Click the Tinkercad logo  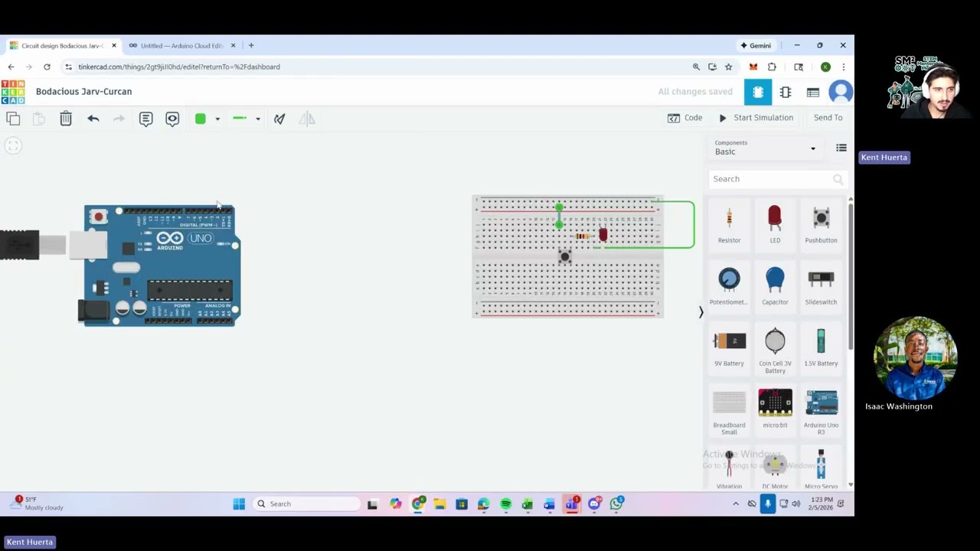(x=12, y=92)
